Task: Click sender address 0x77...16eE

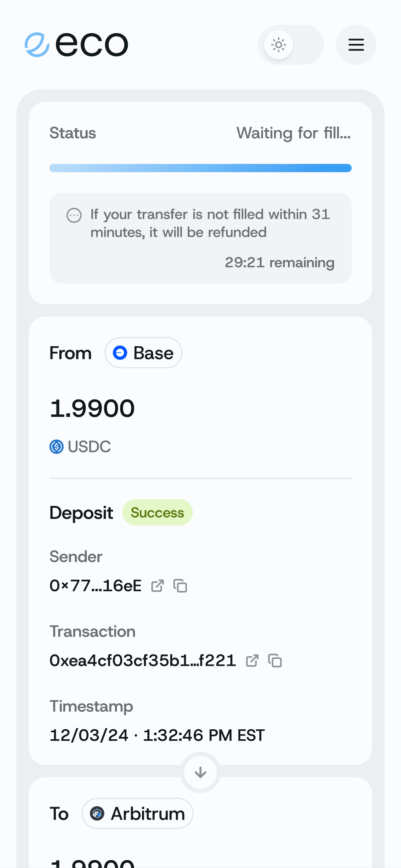Action: pyautogui.click(x=95, y=586)
